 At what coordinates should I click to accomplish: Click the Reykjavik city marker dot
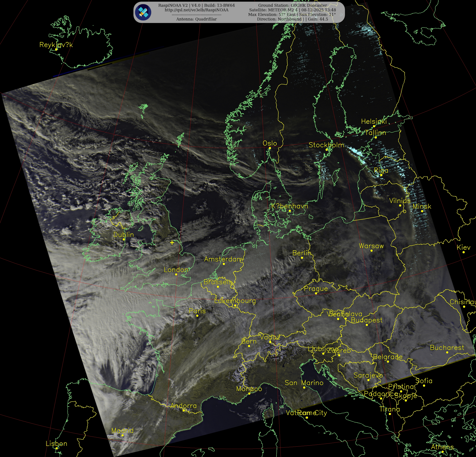click(56, 49)
